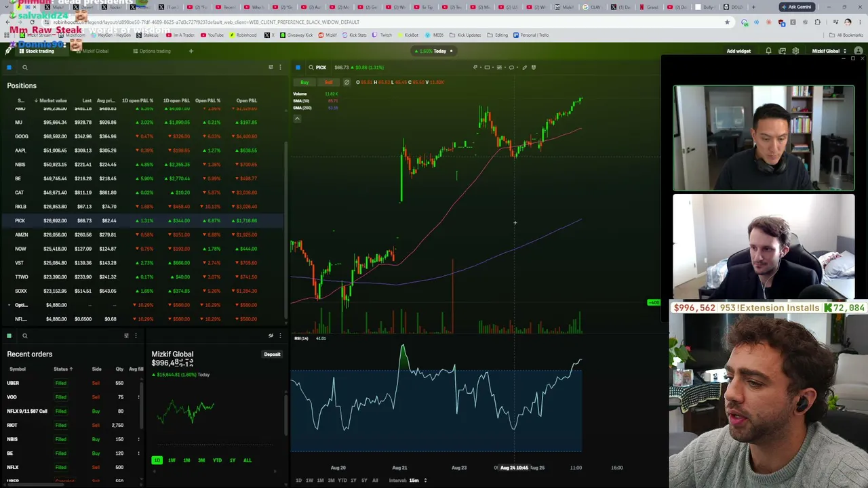This screenshot has height=488, width=868.
Task: Select the YTD portfolio range
Action: tap(217, 461)
